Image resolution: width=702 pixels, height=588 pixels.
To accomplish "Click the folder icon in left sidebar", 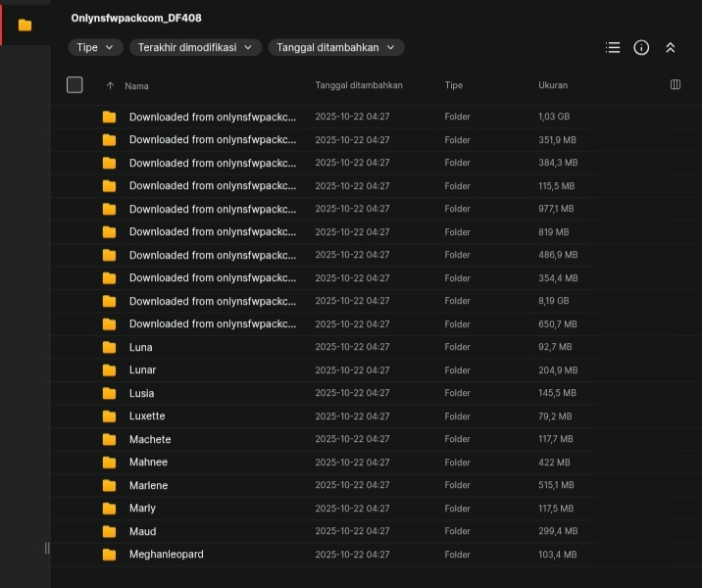I will tap(25, 24).
